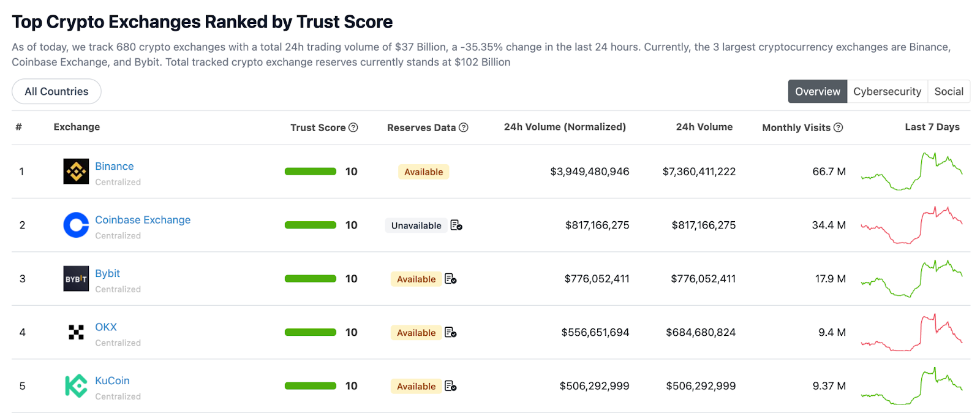980x413 pixels.
Task: Click Trust Score help question-mark icon
Action: click(x=353, y=127)
